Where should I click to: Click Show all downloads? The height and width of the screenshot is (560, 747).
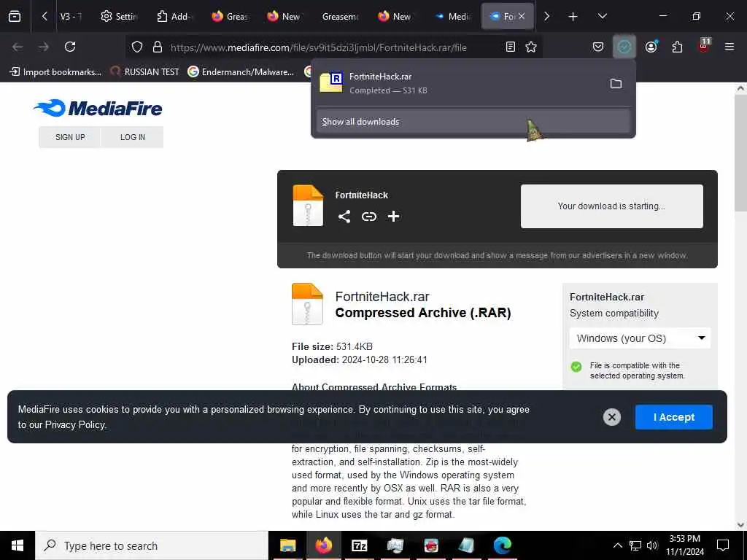pos(473,122)
